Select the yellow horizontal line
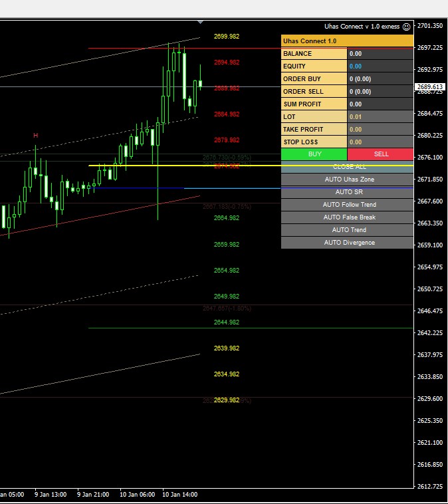Image resolution: width=448 pixels, height=504 pixels. pos(251,166)
